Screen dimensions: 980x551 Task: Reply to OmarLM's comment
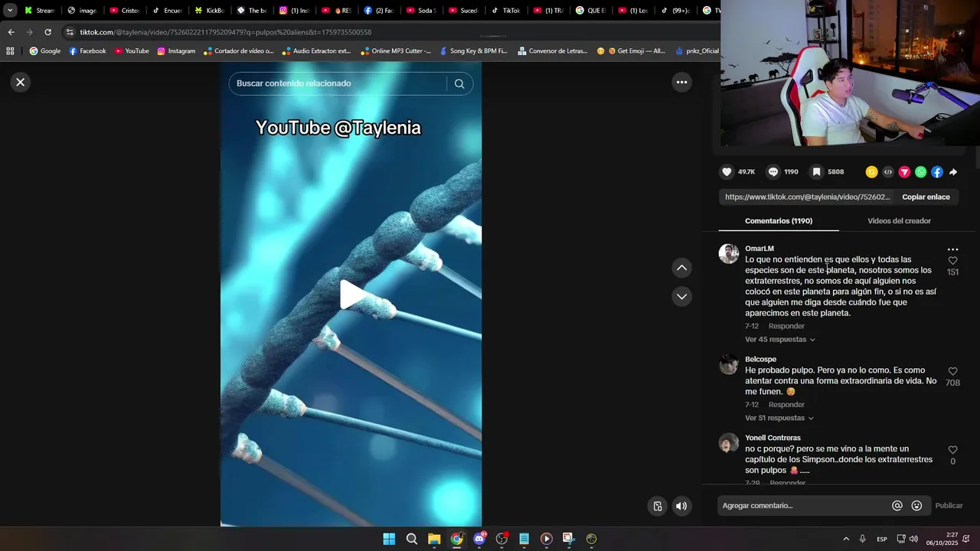786,326
